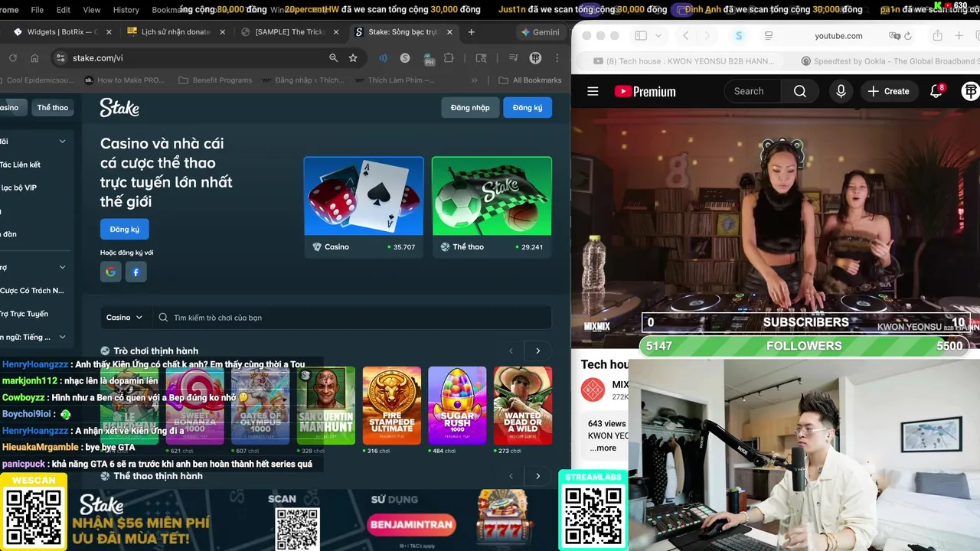
Task: Open Chrome extensions puzzle icon
Action: tap(449, 58)
